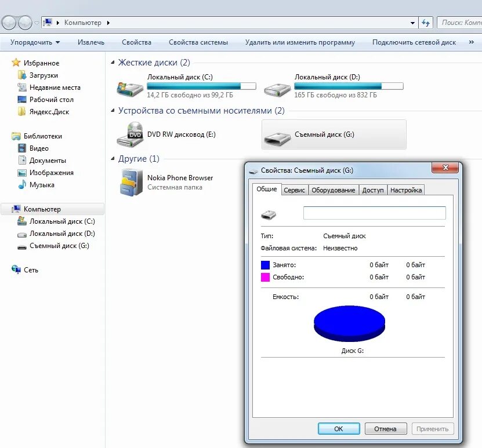
Task: Click Свойства системы in toolbar
Action: click(x=198, y=42)
